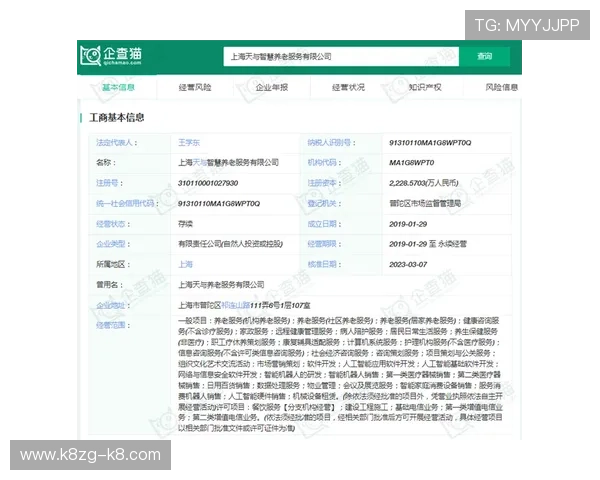
Task: Click the 经营状态 label
Action: coord(113,224)
